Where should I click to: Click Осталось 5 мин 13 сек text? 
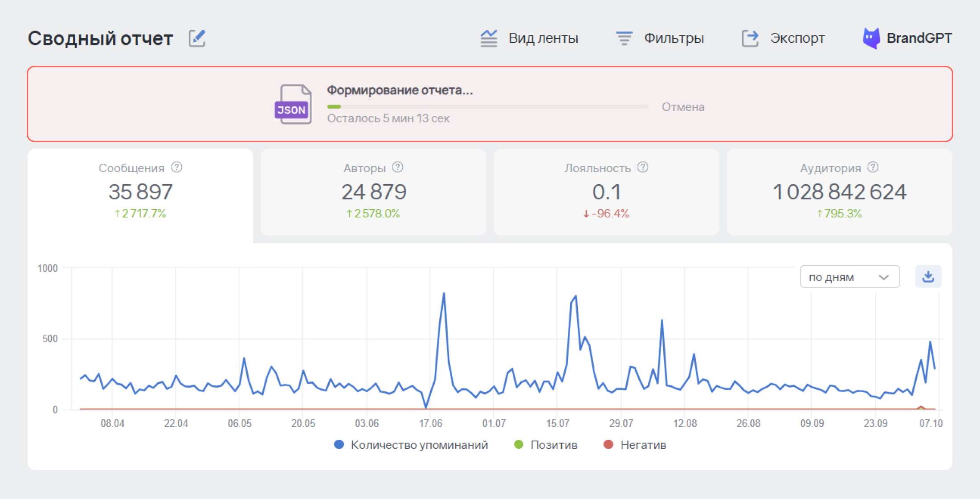(388, 118)
